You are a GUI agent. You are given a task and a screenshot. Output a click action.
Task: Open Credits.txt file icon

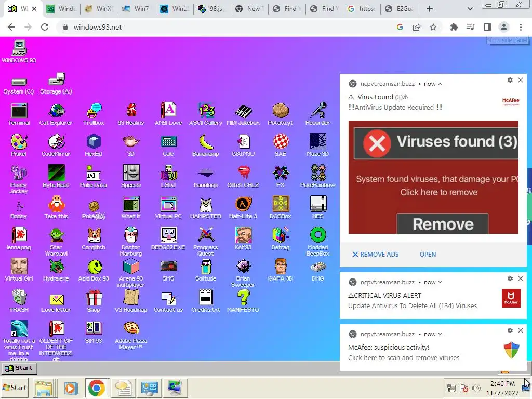206,301
